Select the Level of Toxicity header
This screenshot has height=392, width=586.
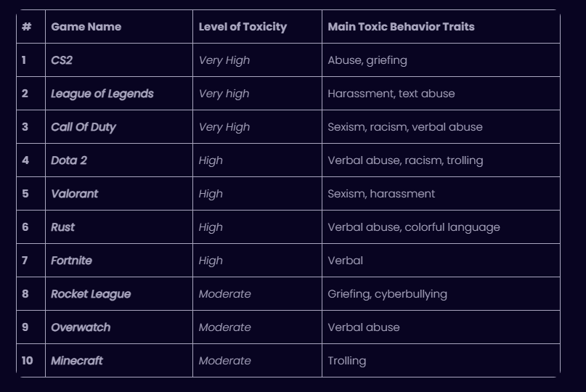click(x=243, y=27)
